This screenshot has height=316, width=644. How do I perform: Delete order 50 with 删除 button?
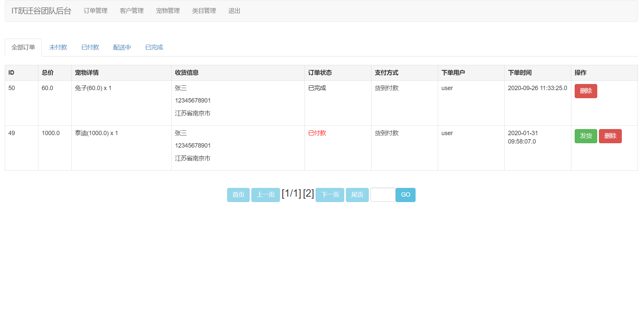click(586, 91)
